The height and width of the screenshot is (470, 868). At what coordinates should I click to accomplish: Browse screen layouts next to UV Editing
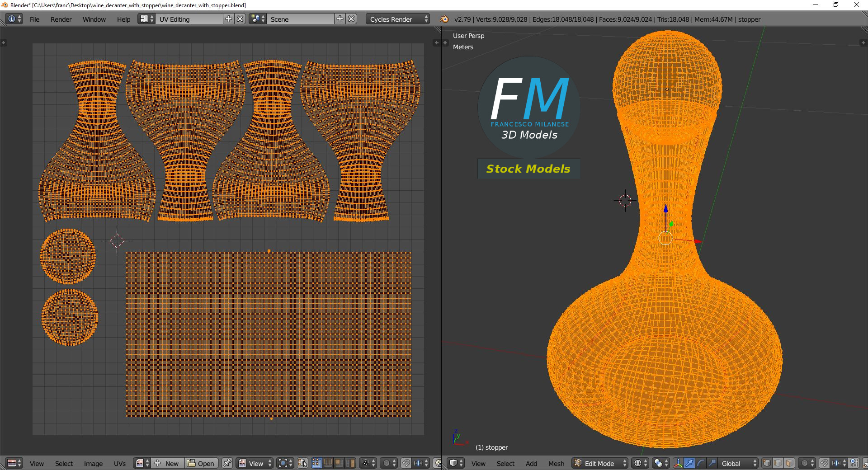pos(146,19)
